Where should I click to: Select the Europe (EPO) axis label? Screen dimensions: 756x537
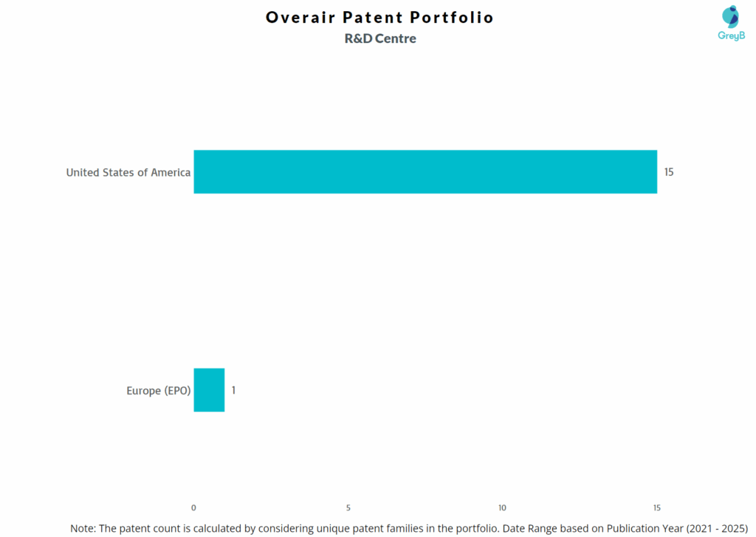tap(158, 391)
